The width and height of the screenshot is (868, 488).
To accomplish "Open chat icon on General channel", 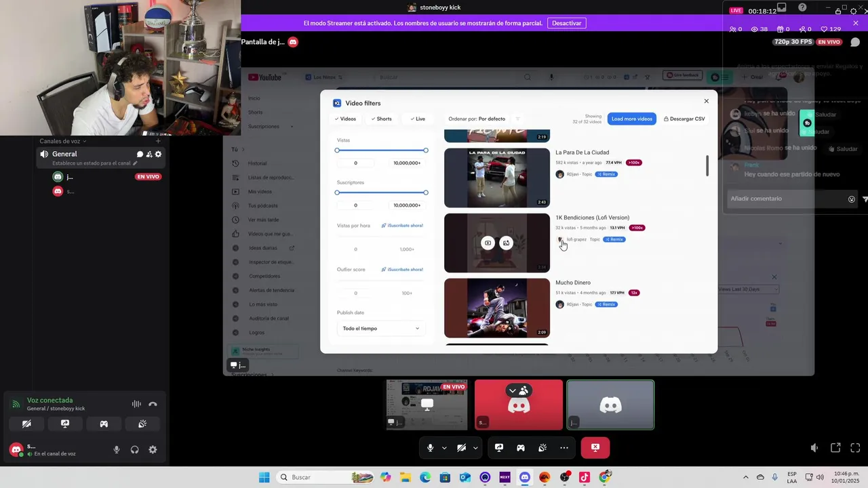I will click(x=140, y=155).
